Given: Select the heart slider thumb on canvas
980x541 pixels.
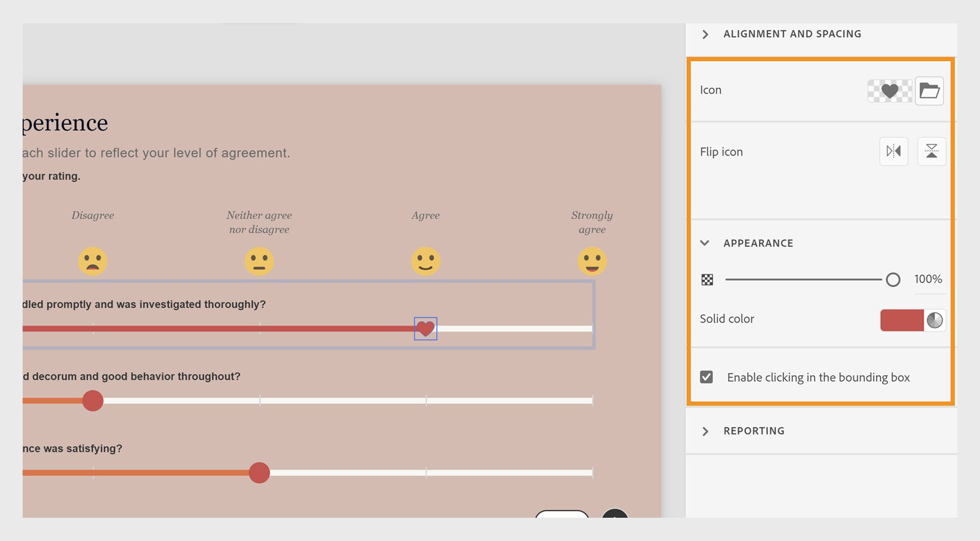Looking at the screenshot, I should [426, 329].
